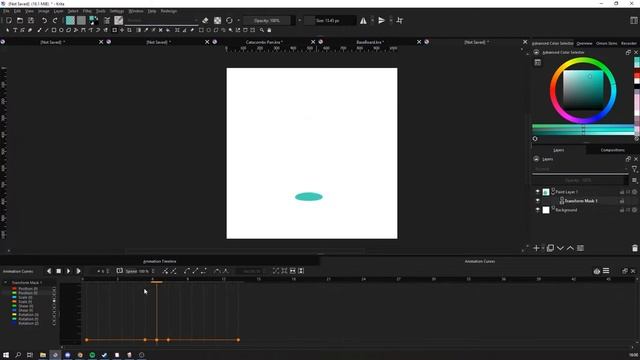Select the Ellipse tool

61,30
